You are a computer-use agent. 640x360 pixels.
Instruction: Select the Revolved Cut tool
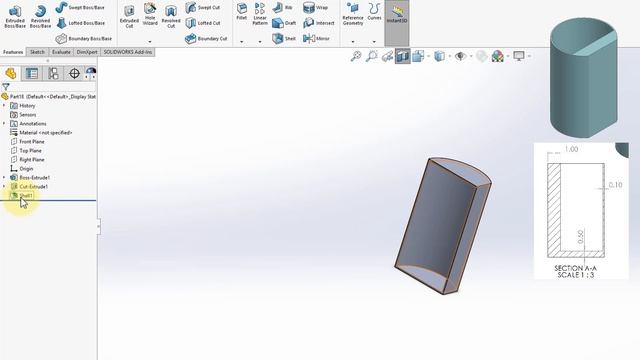point(171,17)
